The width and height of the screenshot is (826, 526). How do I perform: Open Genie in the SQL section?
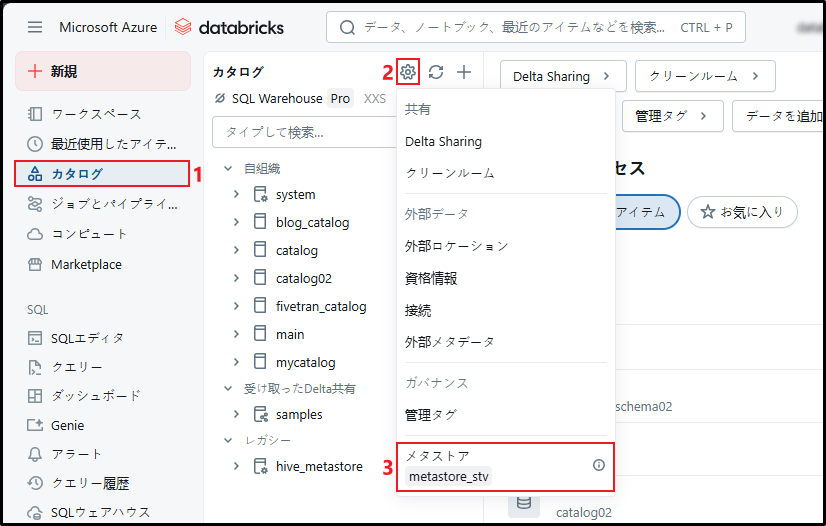pyautogui.click(x=67, y=425)
